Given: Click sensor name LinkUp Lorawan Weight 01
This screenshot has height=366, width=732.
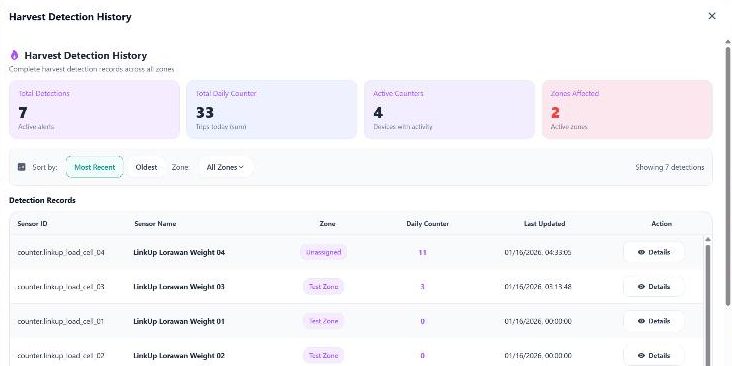Looking at the screenshot, I should coord(179,321).
